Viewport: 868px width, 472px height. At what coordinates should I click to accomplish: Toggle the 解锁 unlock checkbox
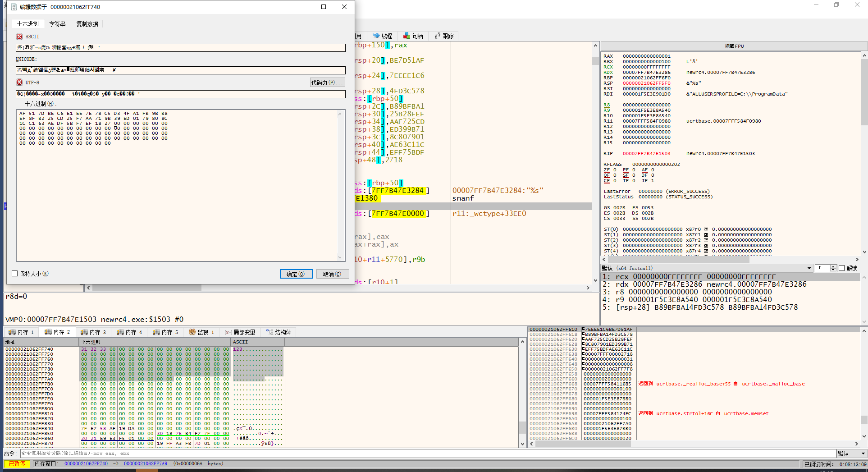841,268
